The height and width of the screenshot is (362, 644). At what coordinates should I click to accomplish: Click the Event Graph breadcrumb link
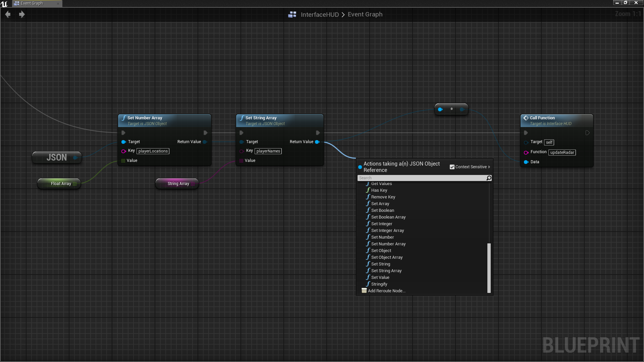pos(365,14)
